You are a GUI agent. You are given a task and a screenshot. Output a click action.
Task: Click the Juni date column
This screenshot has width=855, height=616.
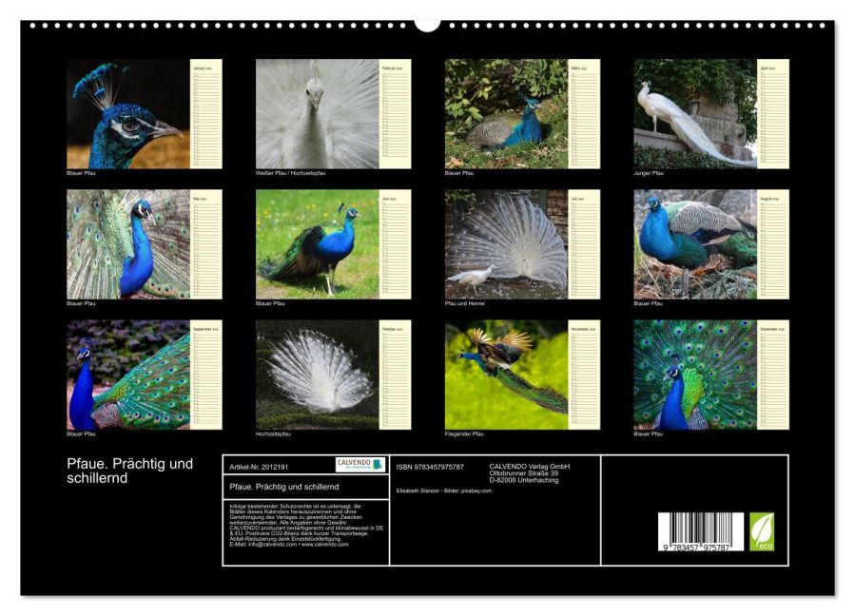click(396, 244)
